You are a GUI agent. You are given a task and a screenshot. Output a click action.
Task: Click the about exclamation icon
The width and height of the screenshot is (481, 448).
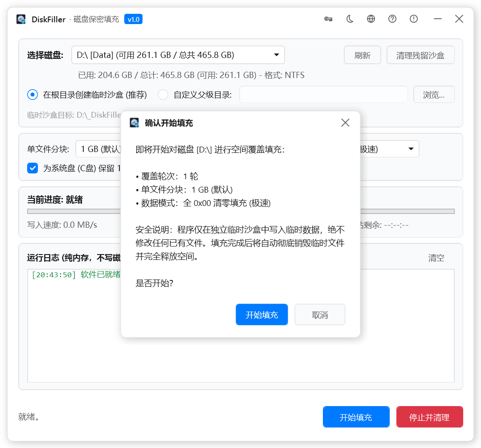click(x=413, y=19)
